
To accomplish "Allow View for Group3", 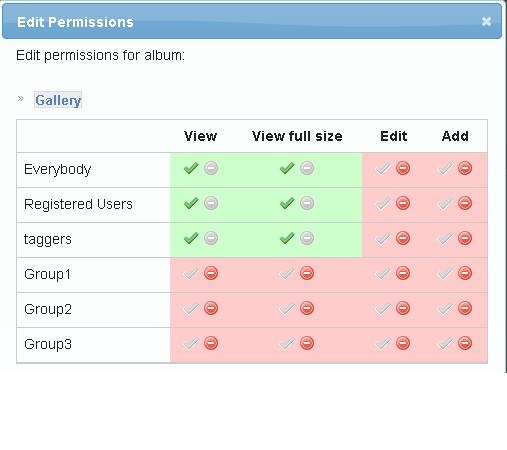I will [x=191, y=343].
